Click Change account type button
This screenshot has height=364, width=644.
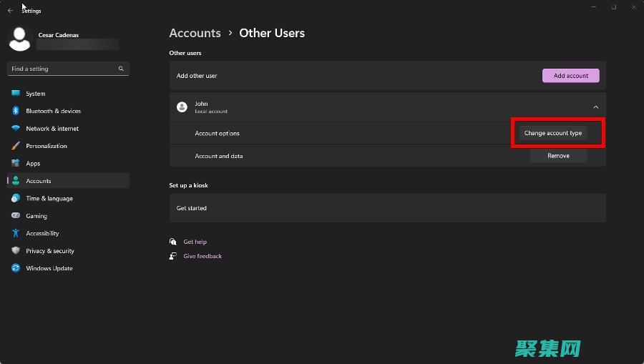pyautogui.click(x=552, y=133)
